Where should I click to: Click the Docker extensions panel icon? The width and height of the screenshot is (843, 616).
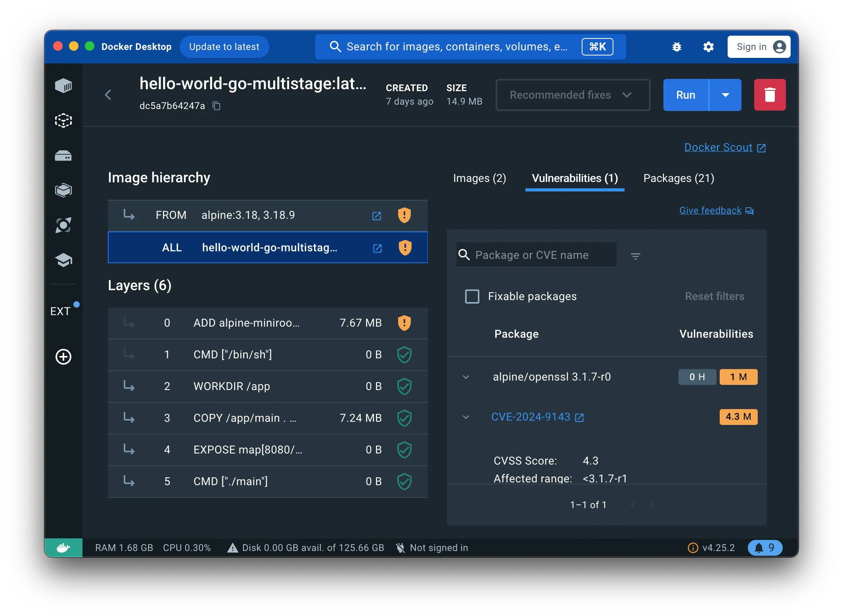(x=63, y=311)
